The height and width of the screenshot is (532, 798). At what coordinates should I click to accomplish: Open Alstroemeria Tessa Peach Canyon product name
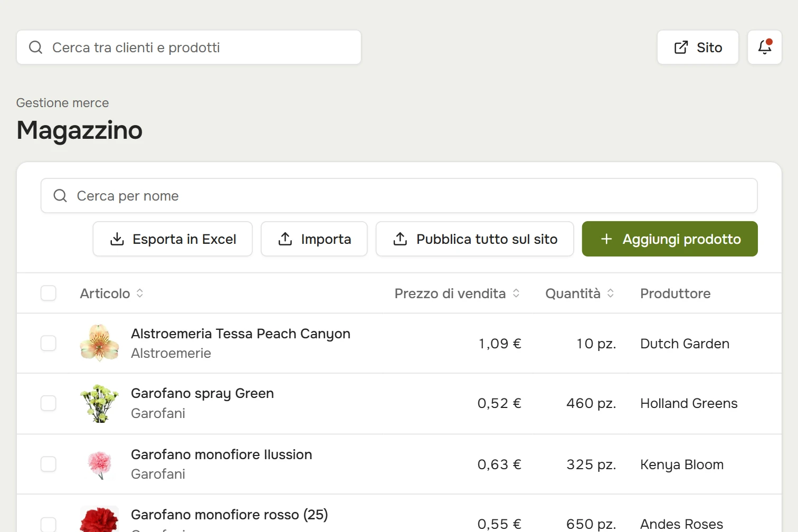(241, 334)
